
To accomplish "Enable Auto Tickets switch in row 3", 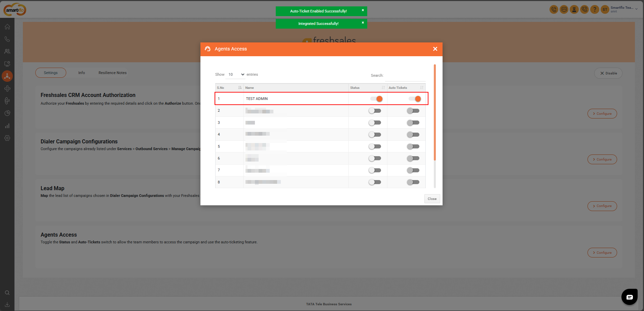I will tap(413, 123).
